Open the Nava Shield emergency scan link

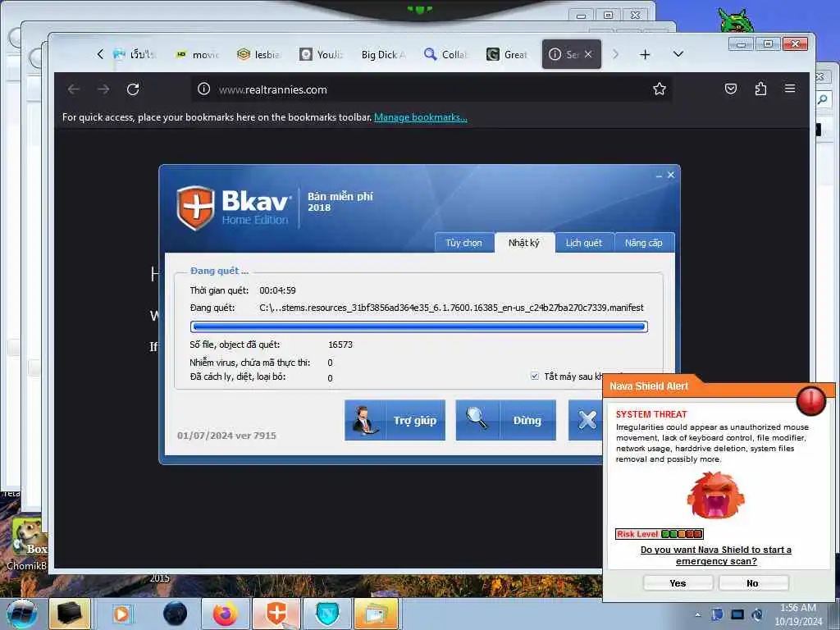(716, 555)
